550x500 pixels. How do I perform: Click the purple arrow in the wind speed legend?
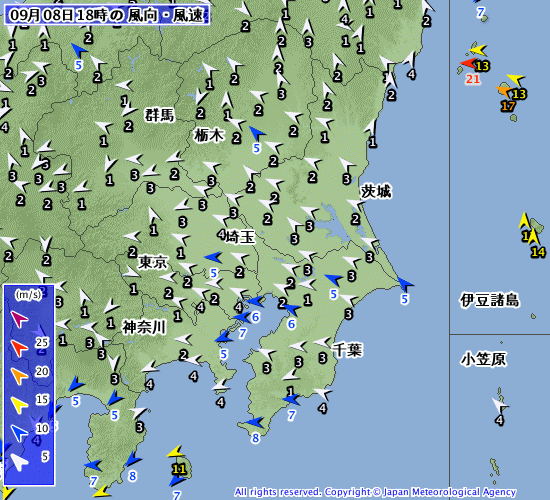(19, 319)
